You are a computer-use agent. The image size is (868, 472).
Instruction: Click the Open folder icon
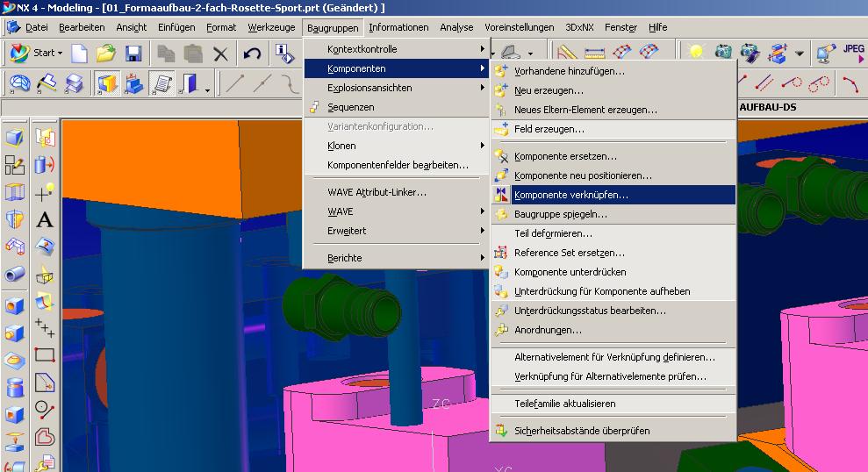105,54
